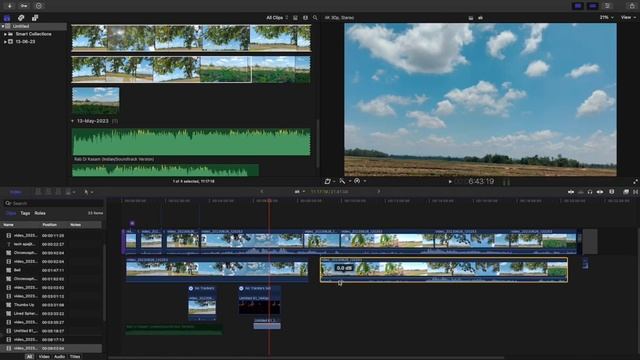Go forward in timeline history
640x360 pixels.
pyautogui.click(x=378, y=191)
